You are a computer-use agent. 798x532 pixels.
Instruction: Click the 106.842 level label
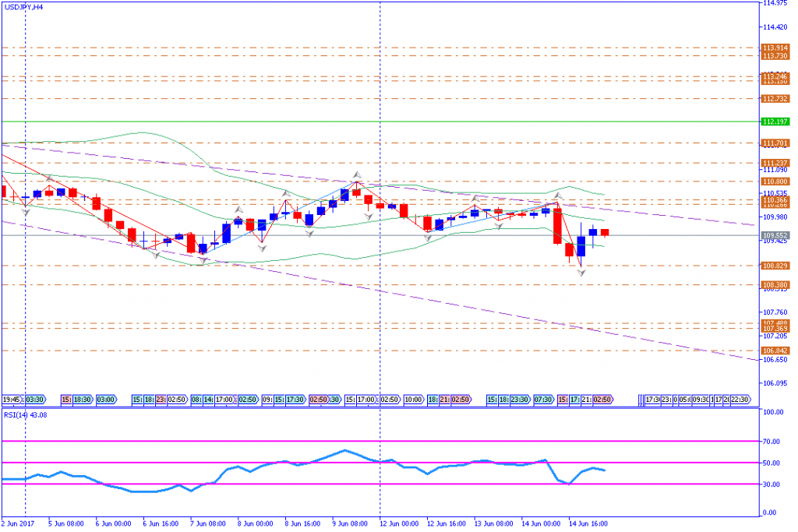coord(776,351)
